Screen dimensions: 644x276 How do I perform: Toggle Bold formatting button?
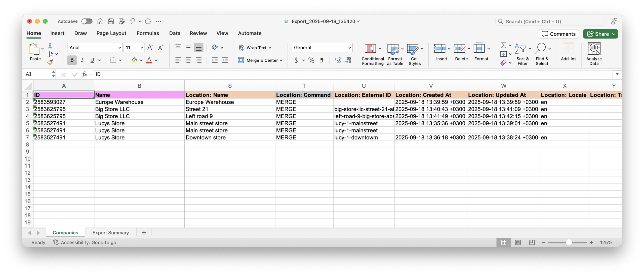pyautogui.click(x=72, y=60)
